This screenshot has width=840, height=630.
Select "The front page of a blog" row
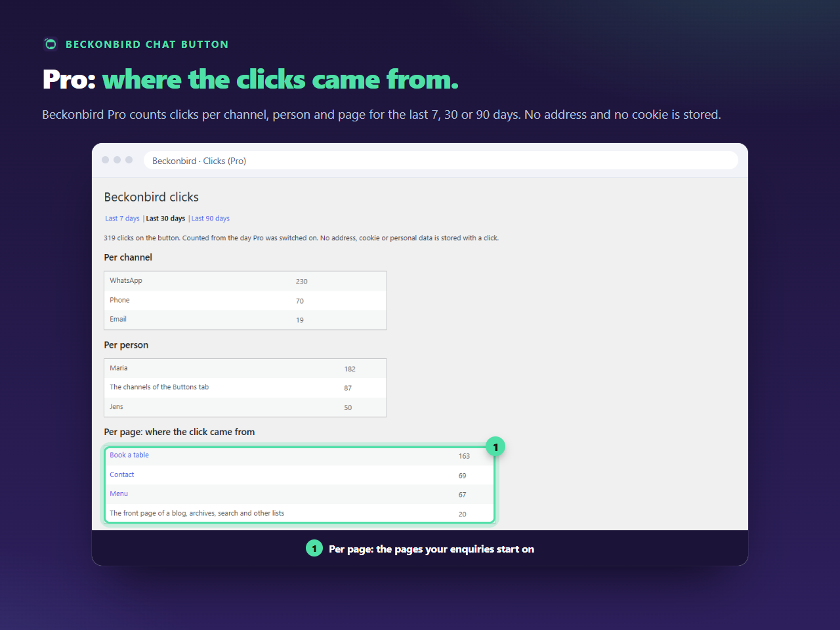pos(299,513)
